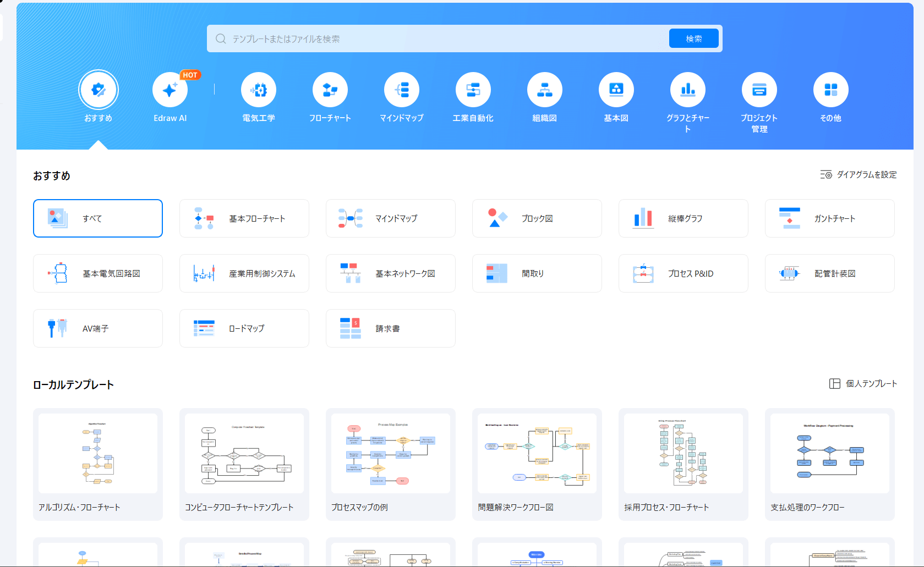Click the ロードマップ icon
This screenshot has height=567, width=924.
point(204,328)
